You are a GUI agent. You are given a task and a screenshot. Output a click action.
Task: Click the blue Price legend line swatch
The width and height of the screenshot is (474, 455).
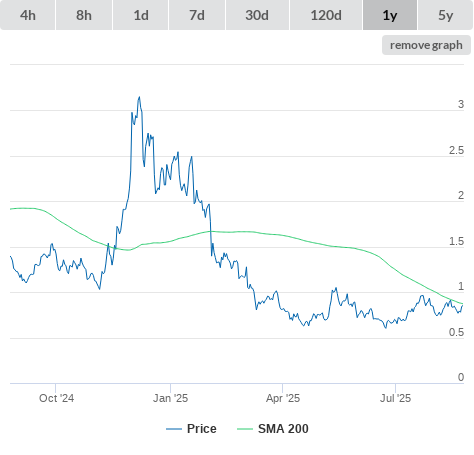[174, 429]
